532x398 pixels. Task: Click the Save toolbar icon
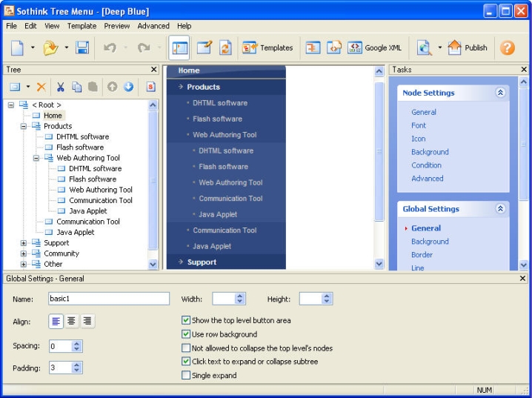tap(82, 47)
